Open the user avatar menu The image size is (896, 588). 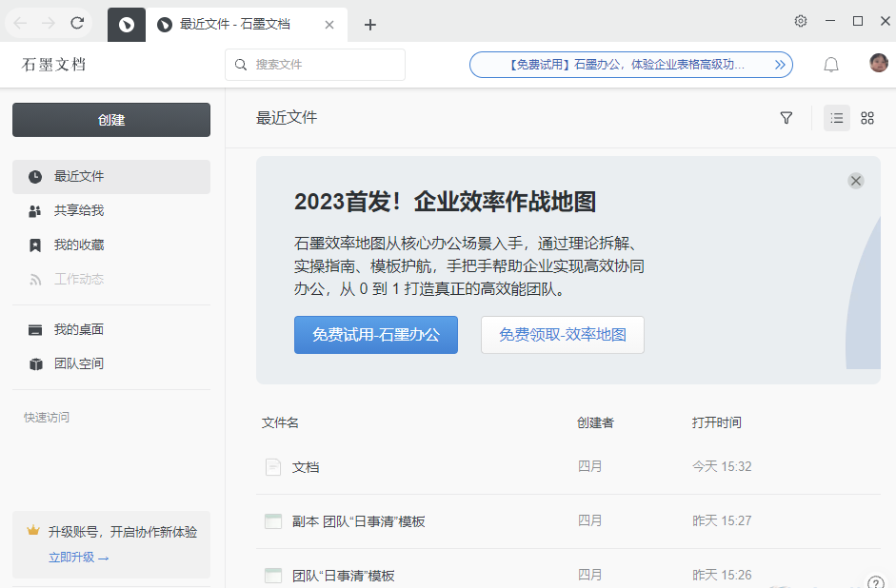pos(879,63)
